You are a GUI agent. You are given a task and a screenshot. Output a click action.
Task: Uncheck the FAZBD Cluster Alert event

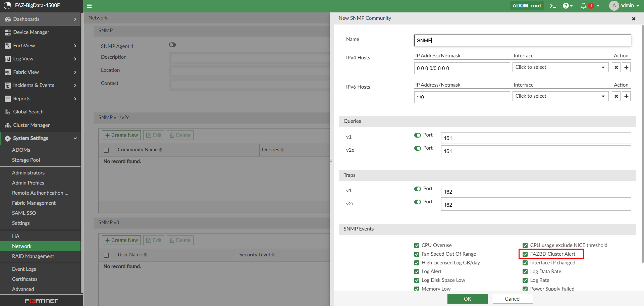(525, 254)
